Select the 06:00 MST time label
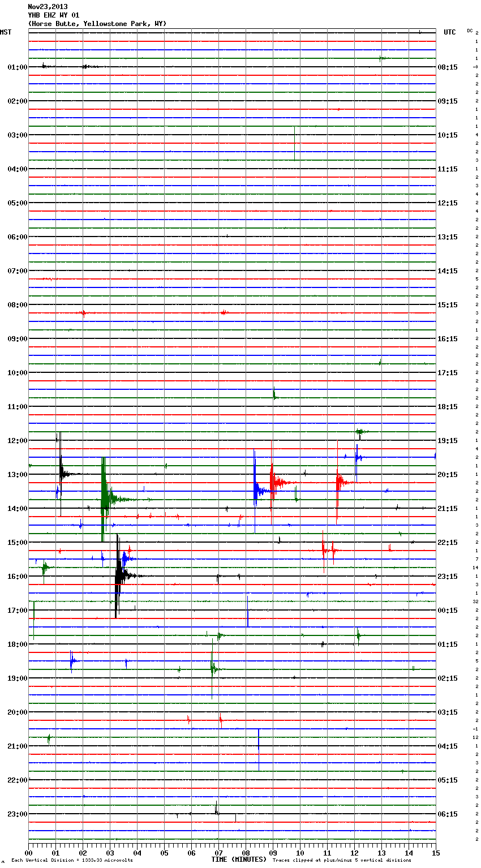 coord(17,237)
